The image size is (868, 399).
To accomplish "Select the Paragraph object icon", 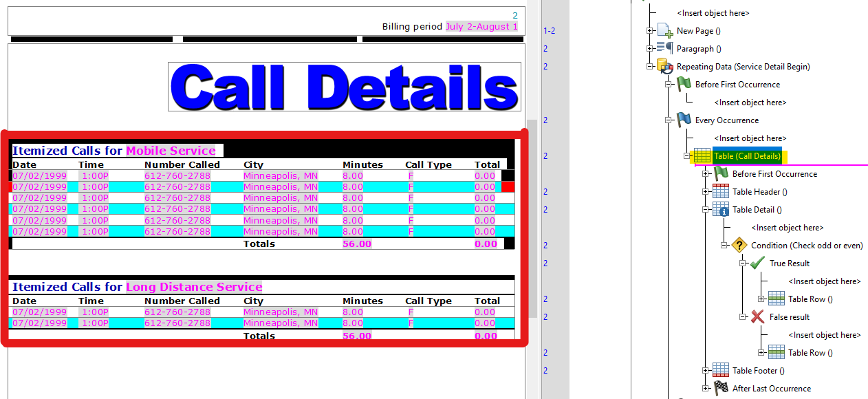I will click(664, 48).
